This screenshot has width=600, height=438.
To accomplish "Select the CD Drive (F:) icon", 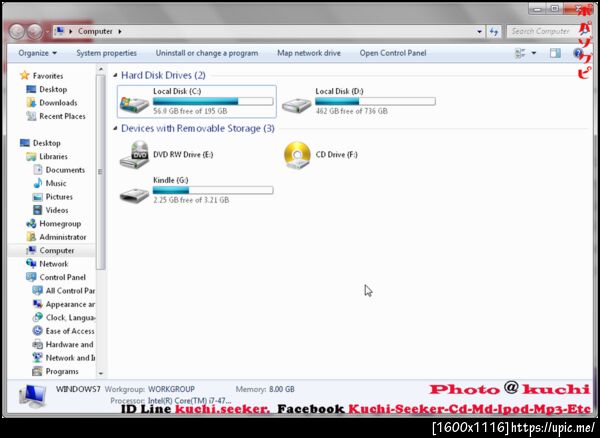I will [297, 155].
